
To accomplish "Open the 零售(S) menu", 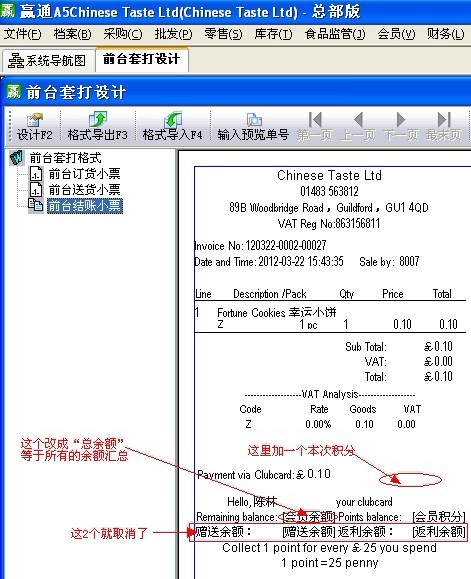I will coord(223,34).
